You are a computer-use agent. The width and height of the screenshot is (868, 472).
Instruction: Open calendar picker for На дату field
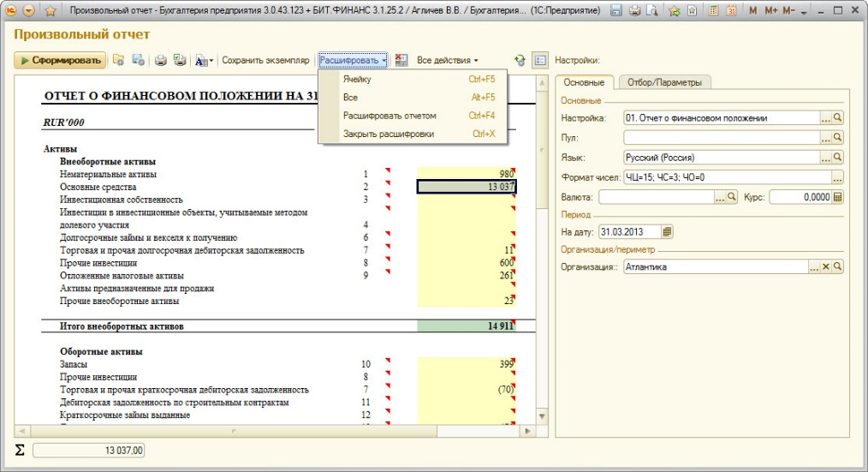click(668, 231)
